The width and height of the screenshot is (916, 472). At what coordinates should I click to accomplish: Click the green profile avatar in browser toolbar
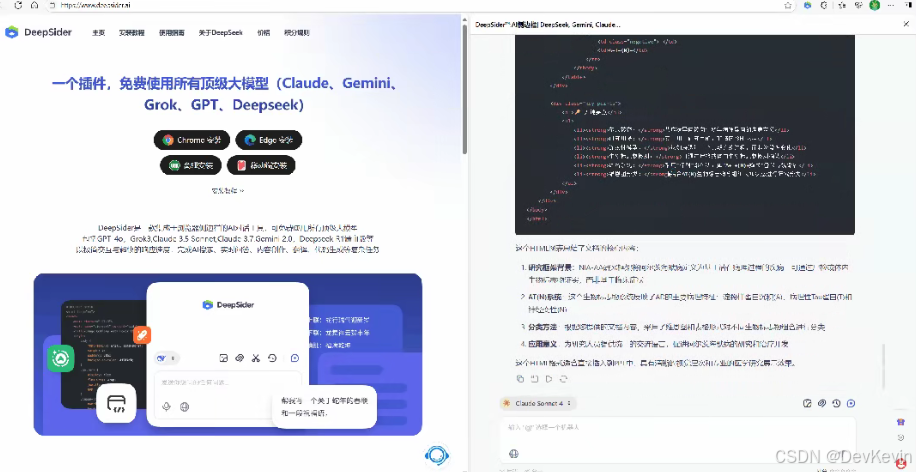pos(875,5)
